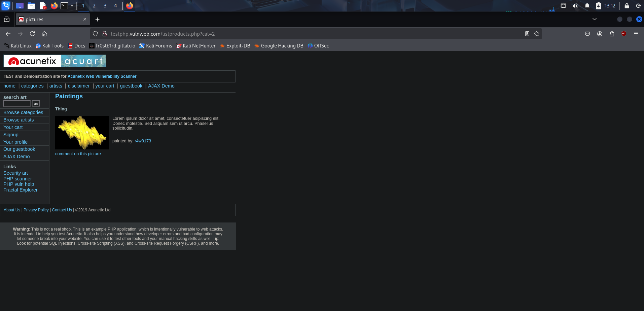Show tracking protection shield info

pos(95,34)
